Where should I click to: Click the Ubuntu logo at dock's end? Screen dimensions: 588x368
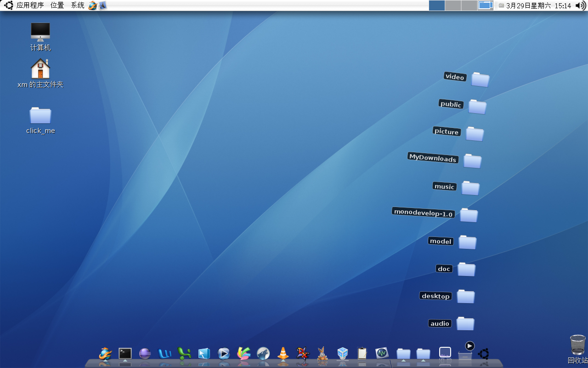pos(483,354)
